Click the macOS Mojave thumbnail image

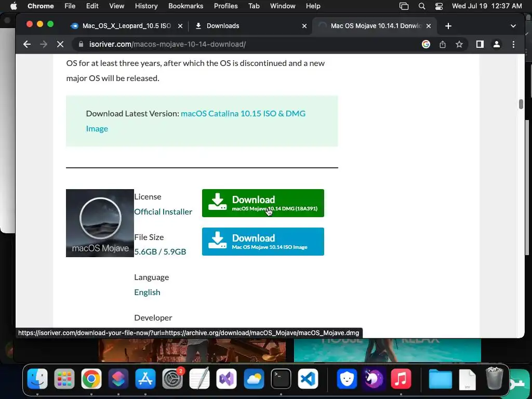pyautogui.click(x=100, y=223)
